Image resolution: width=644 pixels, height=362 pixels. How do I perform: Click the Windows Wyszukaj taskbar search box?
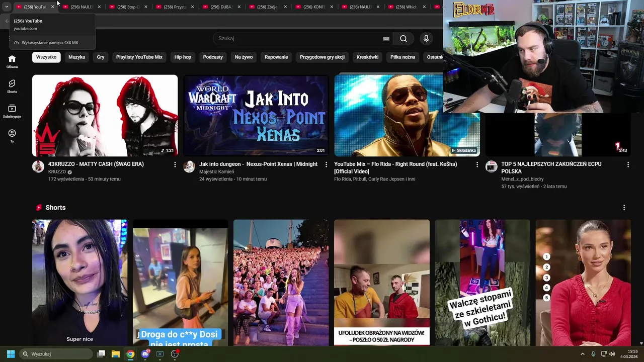point(55,354)
